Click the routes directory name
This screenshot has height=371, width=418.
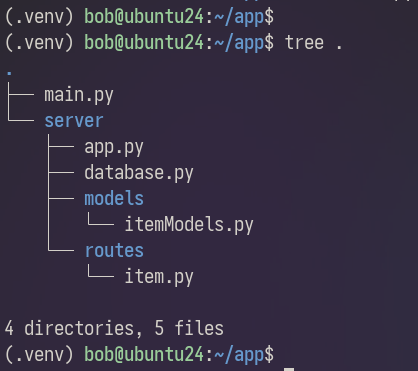(114, 250)
